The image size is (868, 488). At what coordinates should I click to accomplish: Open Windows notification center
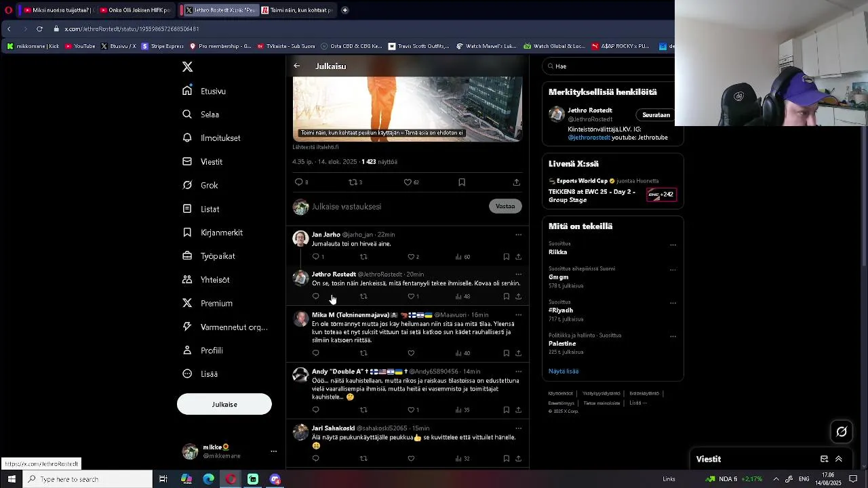coord(853,479)
